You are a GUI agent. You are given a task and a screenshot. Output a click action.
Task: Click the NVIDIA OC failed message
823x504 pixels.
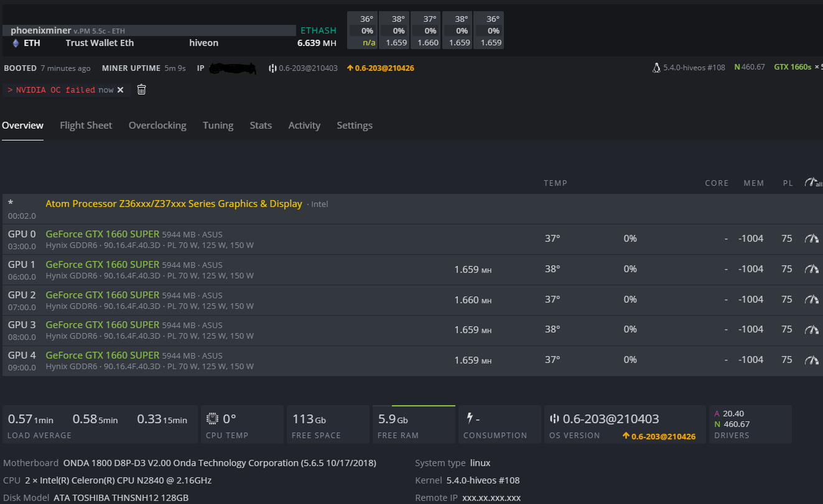55,90
